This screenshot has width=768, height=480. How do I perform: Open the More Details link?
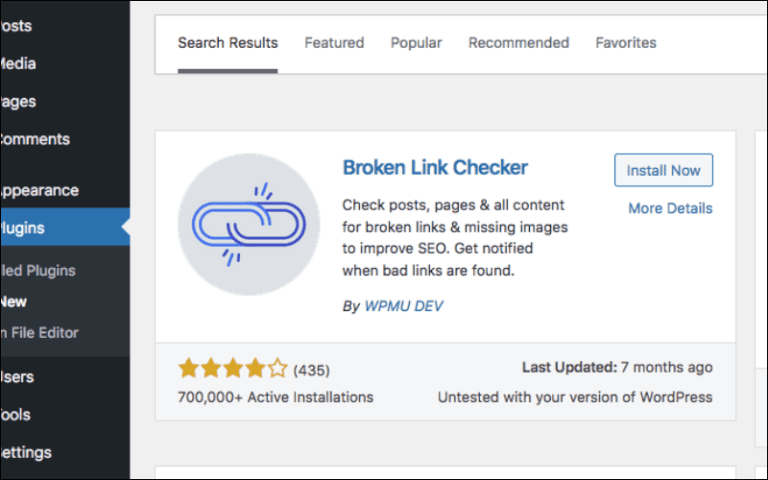(x=670, y=208)
